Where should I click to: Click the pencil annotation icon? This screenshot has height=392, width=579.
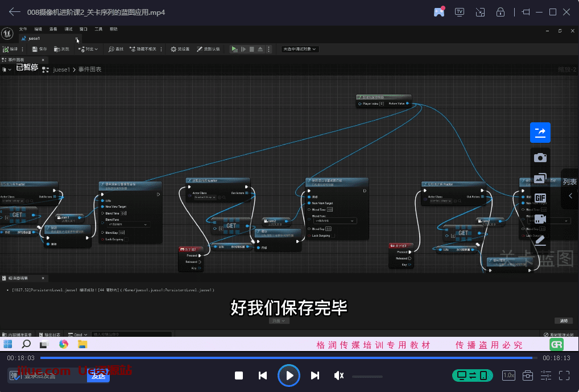coord(540,240)
